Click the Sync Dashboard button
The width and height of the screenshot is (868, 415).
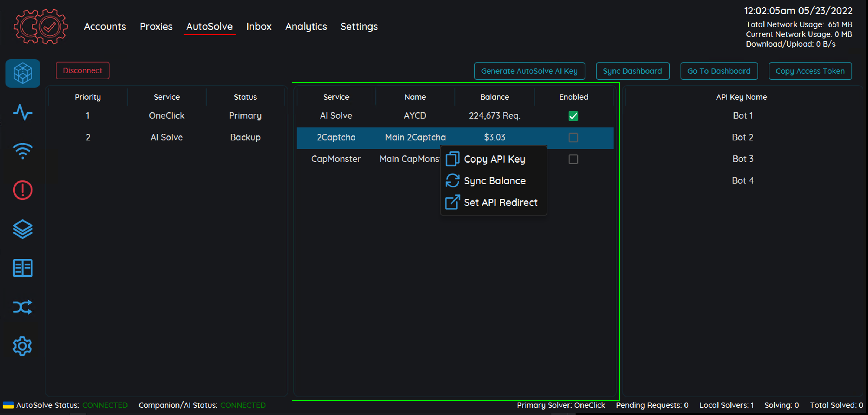[x=632, y=71]
